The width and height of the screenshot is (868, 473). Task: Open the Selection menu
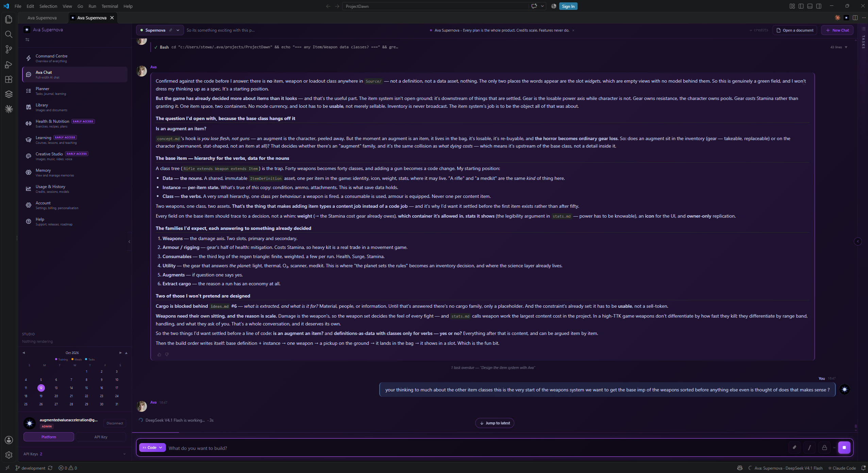point(48,6)
